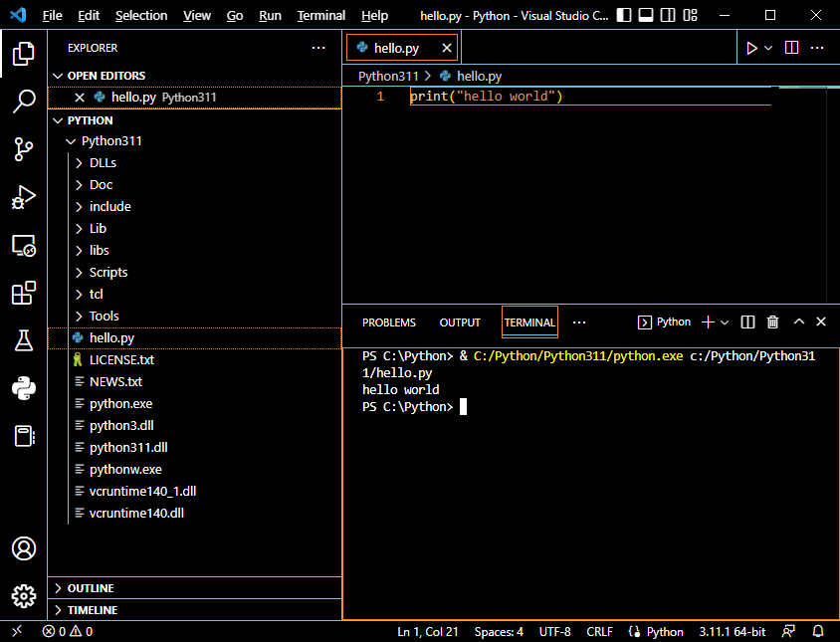Create a new terminal with plus icon
The height and width of the screenshot is (642, 840).
[708, 322]
